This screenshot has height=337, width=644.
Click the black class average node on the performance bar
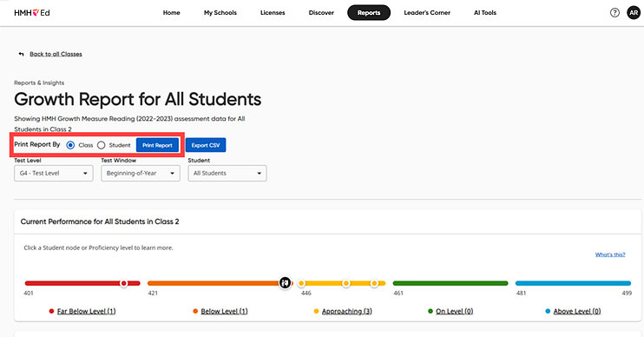(285, 283)
